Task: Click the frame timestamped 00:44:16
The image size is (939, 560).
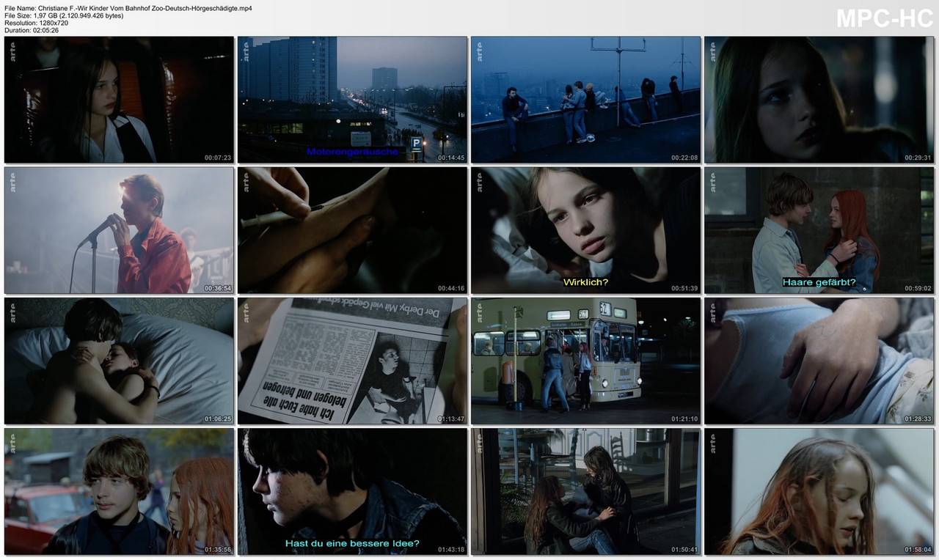Action: [352, 230]
